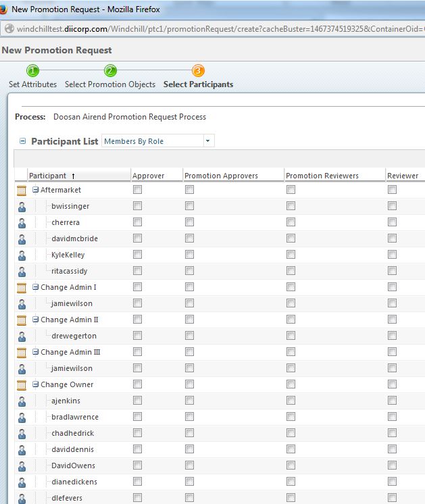Click the user icon beside KyleKelley
The height and width of the screenshot is (504, 425).
click(x=22, y=255)
